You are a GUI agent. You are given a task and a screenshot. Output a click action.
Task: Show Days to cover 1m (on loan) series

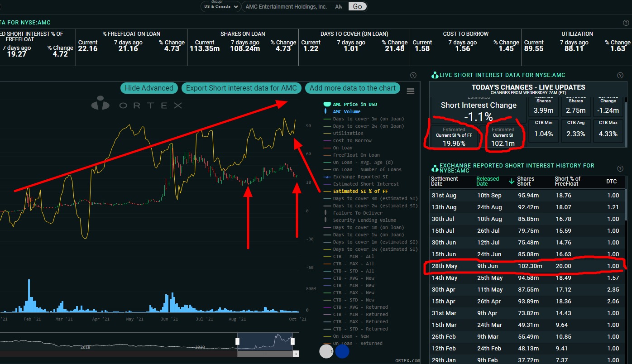click(364, 227)
